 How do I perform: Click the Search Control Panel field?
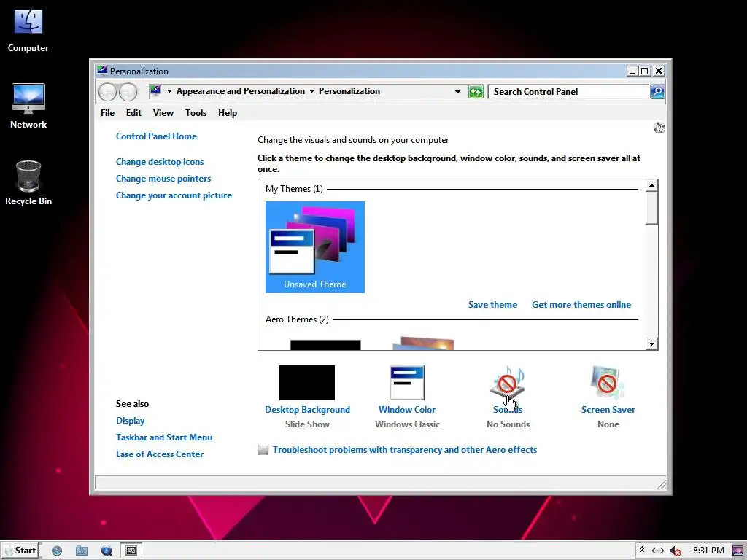click(569, 91)
